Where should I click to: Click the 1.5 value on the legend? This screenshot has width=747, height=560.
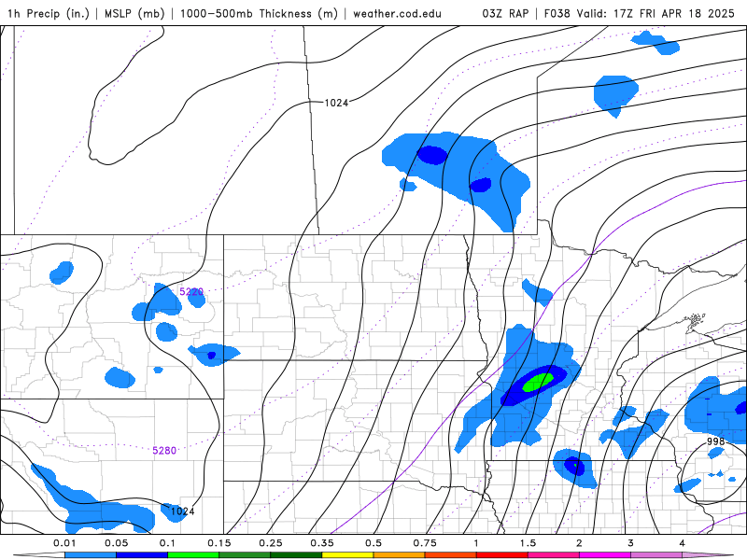pyautogui.click(x=528, y=543)
